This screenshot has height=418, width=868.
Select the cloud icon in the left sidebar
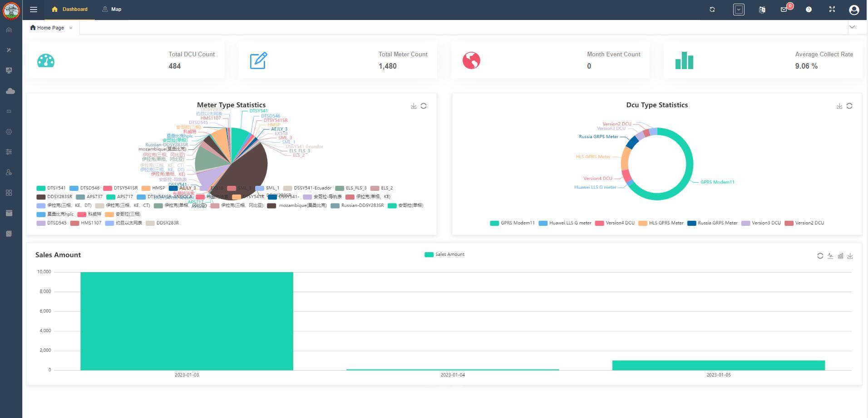tap(9, 91)
